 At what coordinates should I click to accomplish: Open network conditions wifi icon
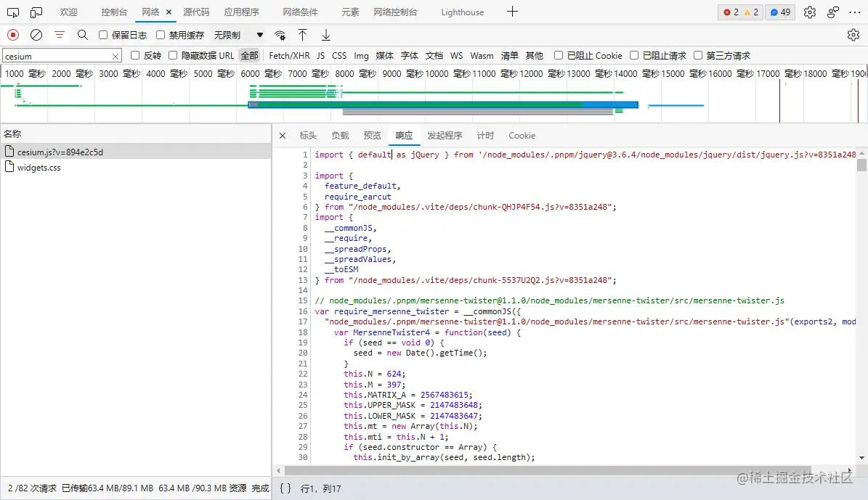point(280,36)
